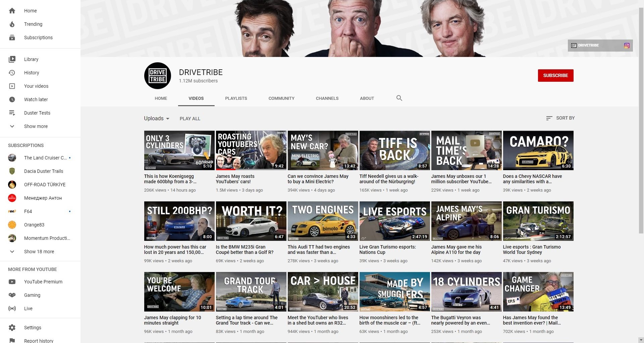Click PLAY ALL for uploads

[x=190, y=119]
